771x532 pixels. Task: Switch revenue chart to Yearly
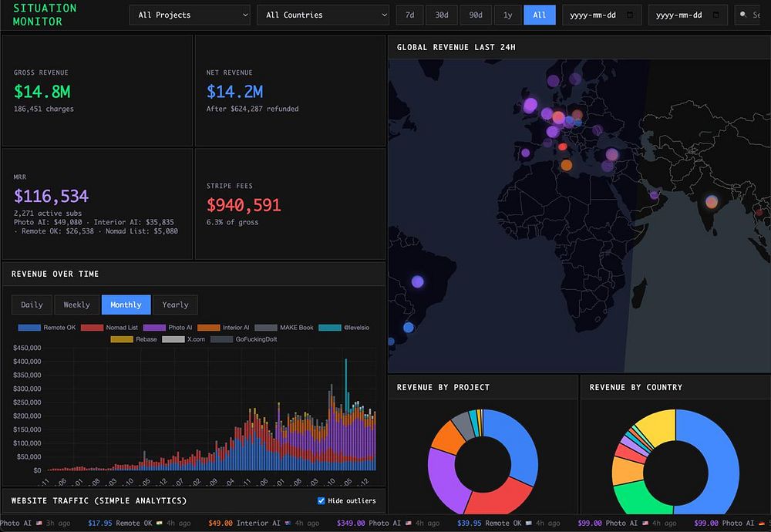(x=176, y=305)
